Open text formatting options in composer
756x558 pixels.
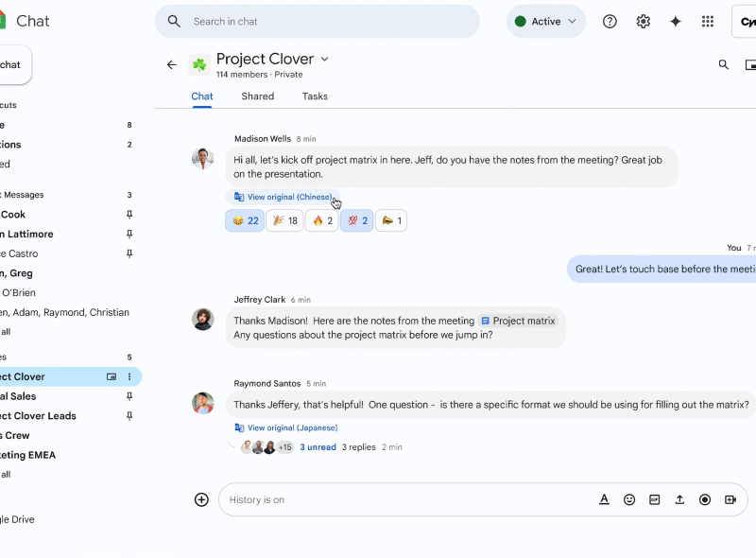pos(604,499)
